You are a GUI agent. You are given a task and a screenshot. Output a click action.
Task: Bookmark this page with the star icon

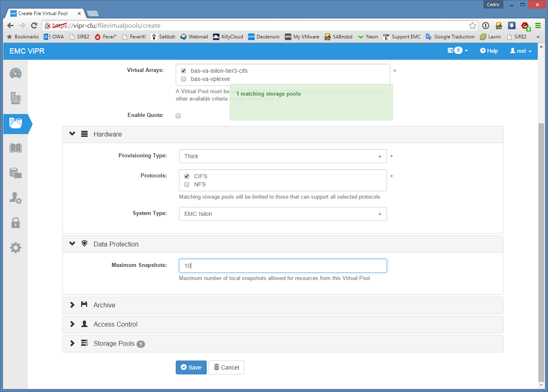pos(472,25)
